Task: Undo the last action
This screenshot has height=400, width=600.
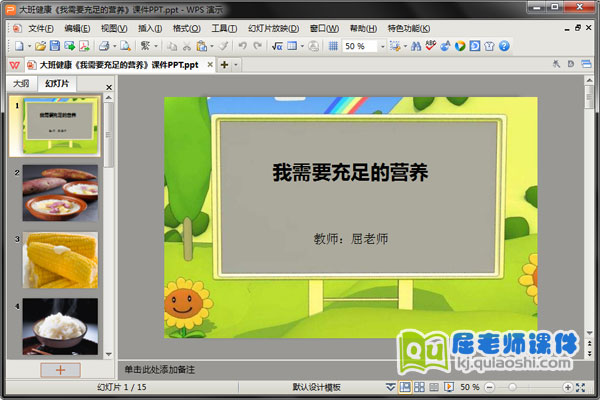Action: [243, 46]
